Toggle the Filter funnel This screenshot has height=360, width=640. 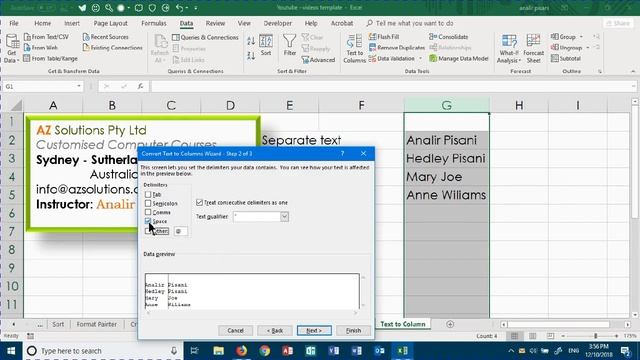pyautogui.click(x=290, y=45)
